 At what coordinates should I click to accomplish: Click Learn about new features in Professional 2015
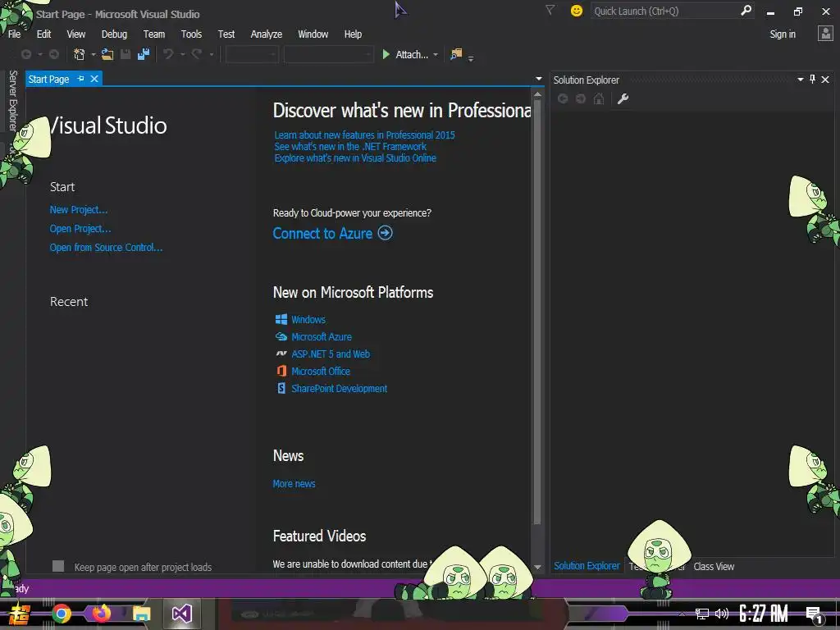point(364,135)
